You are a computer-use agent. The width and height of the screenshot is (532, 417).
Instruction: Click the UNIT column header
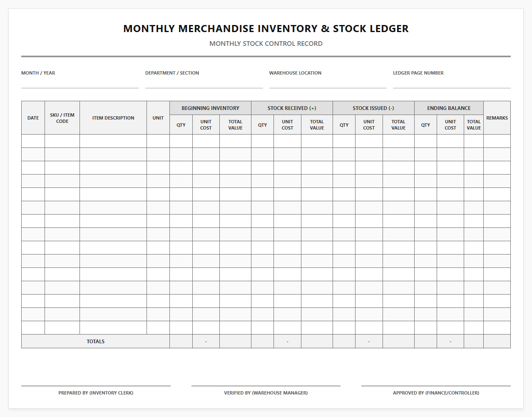158,118
